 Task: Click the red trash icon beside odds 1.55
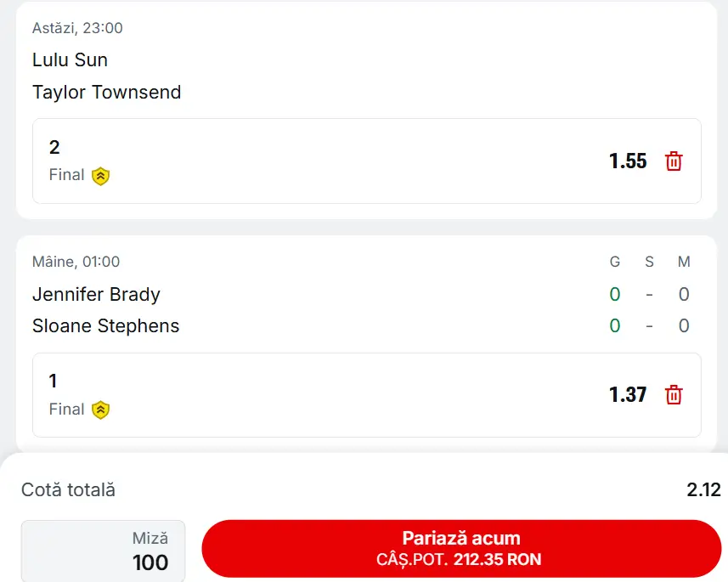coord(674,161)
